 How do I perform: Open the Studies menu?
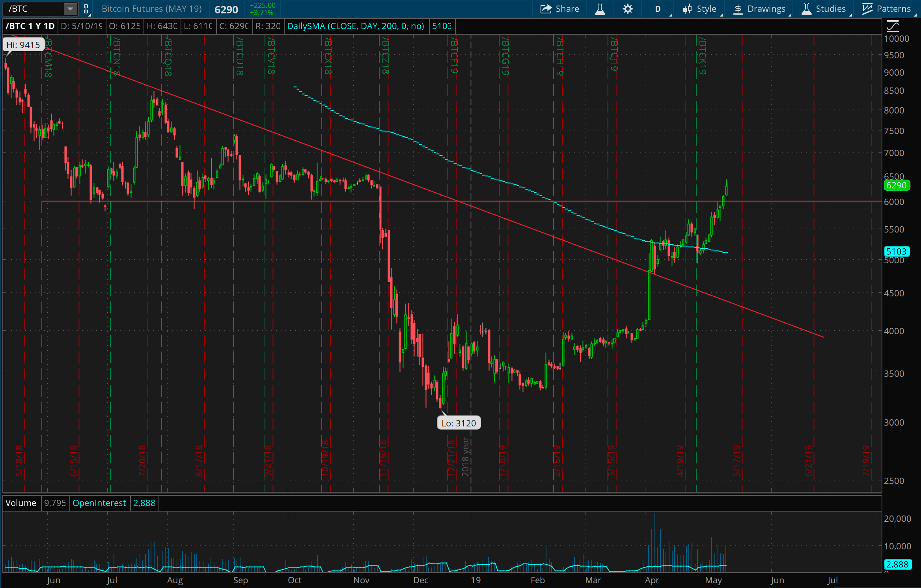[x=824, y=9]
